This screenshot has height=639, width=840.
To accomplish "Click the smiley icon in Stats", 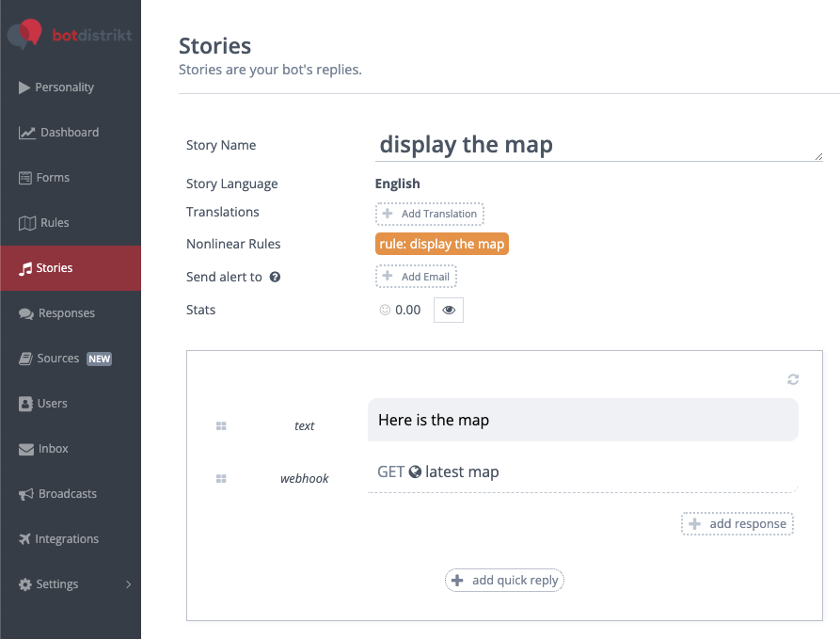I will (384, 310).
